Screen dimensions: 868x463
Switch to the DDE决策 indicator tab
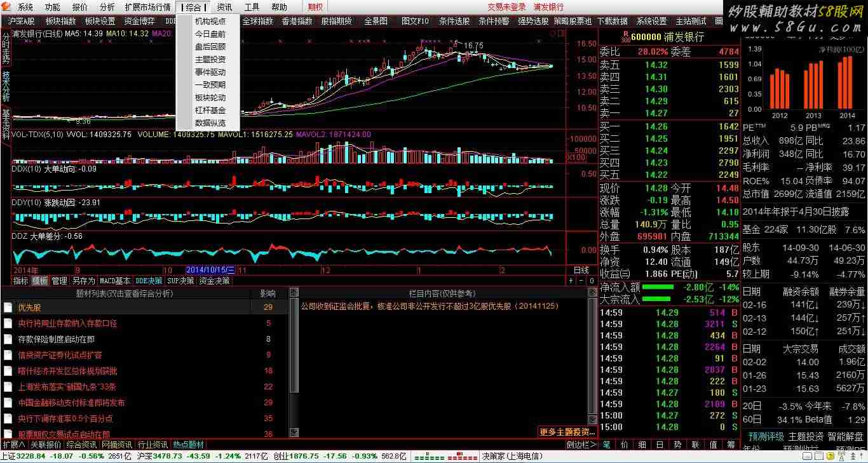pyautogui.click(x=149, y=280)
